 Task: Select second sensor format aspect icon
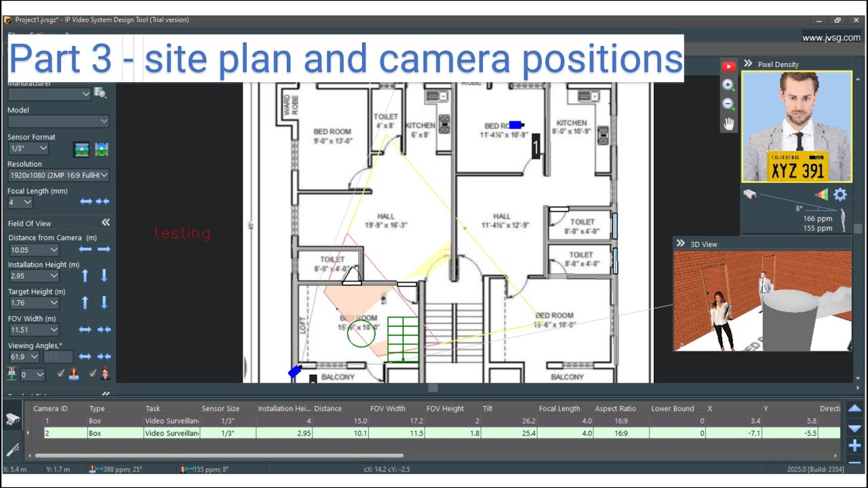[101, 149]
